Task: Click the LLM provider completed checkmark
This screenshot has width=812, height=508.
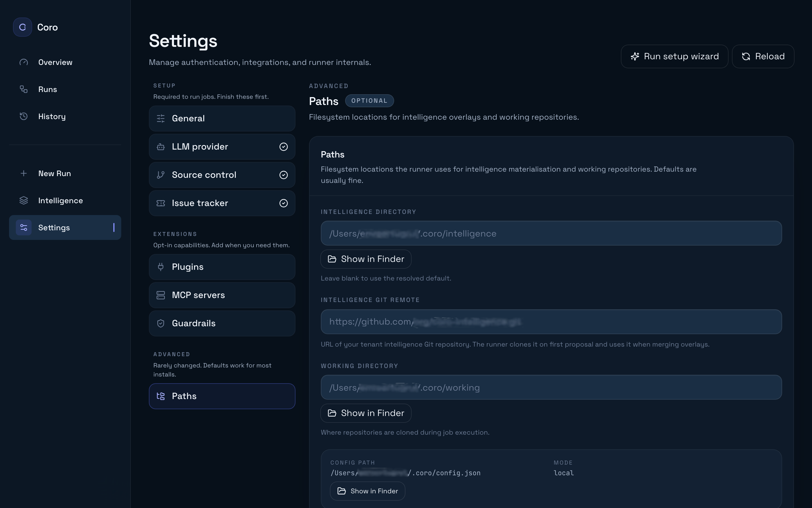Action: tap(284, 147)
